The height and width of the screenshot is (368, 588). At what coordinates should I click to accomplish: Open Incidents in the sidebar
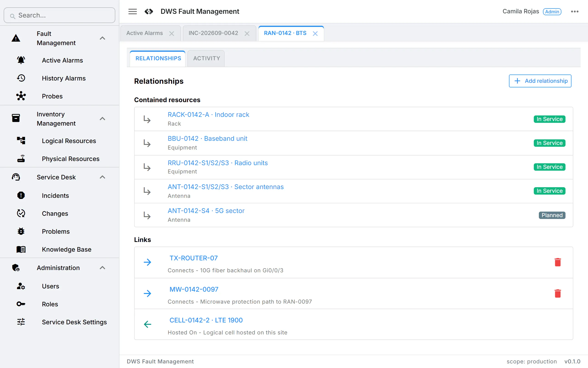(x=55, y=195)
